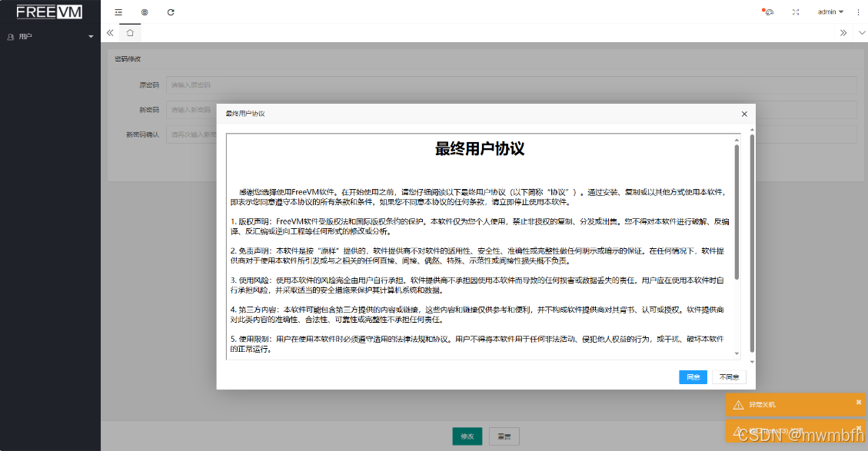Close the 最终用户协议 dialog with X
Viewport: 868px width, 451px height.
pyautogui.click(x=744, y=114)
